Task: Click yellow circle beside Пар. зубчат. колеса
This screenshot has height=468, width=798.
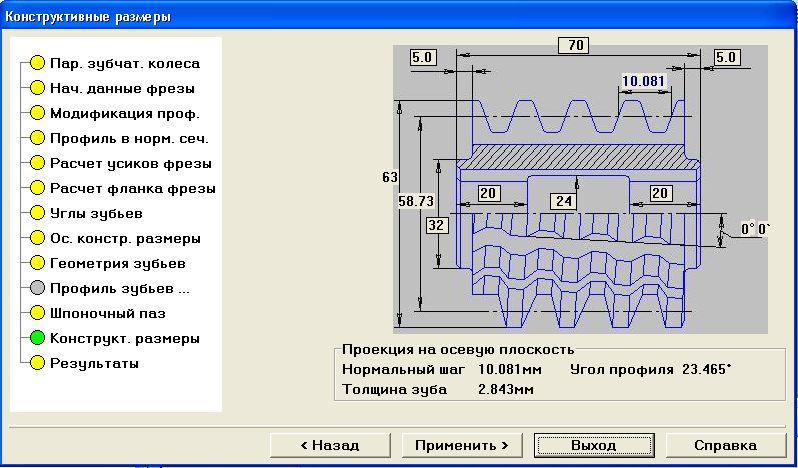Action: point(37,64)
